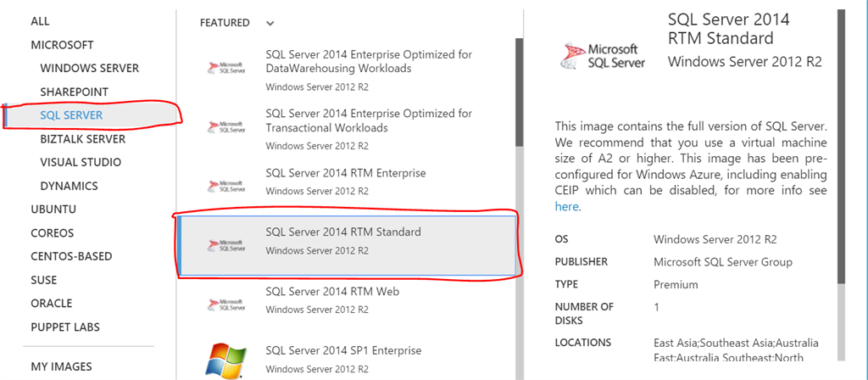Select the ALL category
Viewport: 868px width, 380px height.
point(40,21)
